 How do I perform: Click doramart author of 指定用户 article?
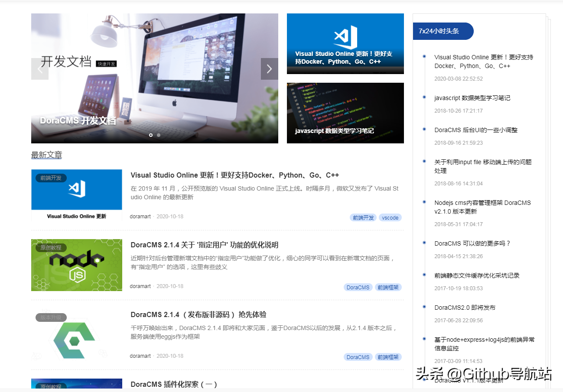coord(140,286)
